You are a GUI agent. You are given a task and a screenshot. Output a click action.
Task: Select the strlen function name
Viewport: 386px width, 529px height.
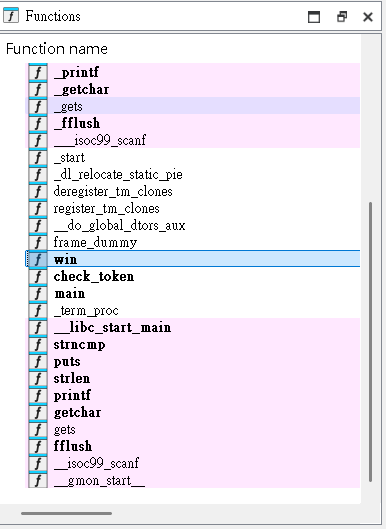72,378
